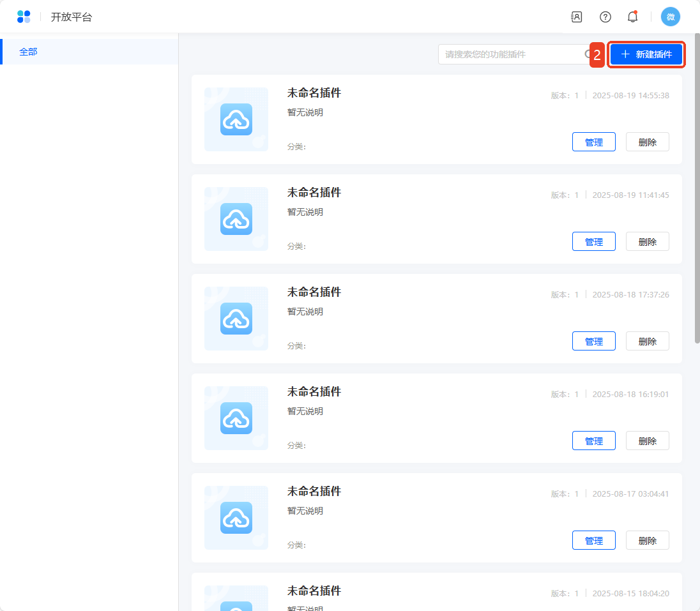This screenshot has width=700, height=611.
Task: Click cloud icon of plugin dated 2025-08-19 11:41:45
Action: pos(236,219)
